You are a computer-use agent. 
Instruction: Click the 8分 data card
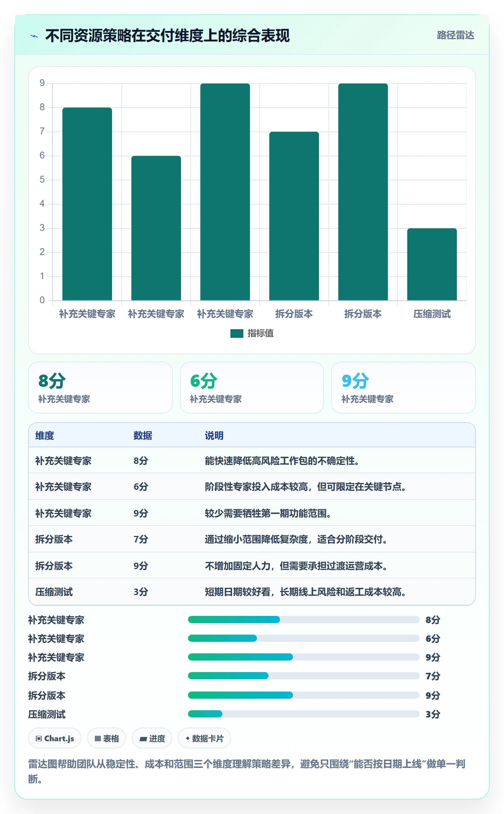(100, 388)
